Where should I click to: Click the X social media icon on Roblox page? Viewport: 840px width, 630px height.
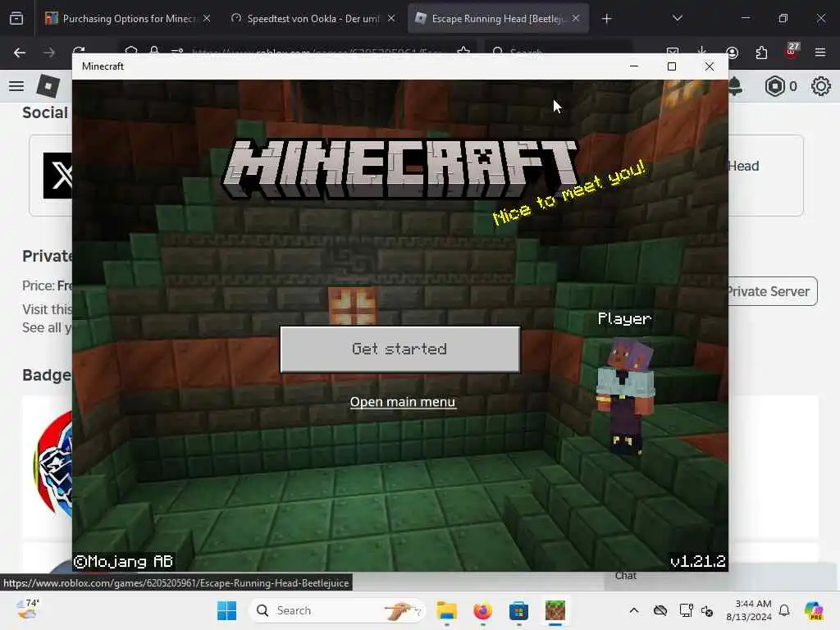point(58,176)
